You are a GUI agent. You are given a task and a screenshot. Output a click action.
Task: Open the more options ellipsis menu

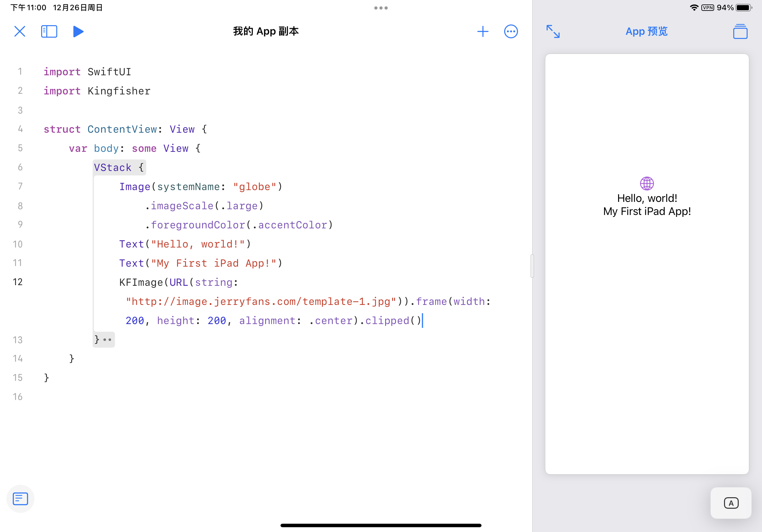click(511, 32)
